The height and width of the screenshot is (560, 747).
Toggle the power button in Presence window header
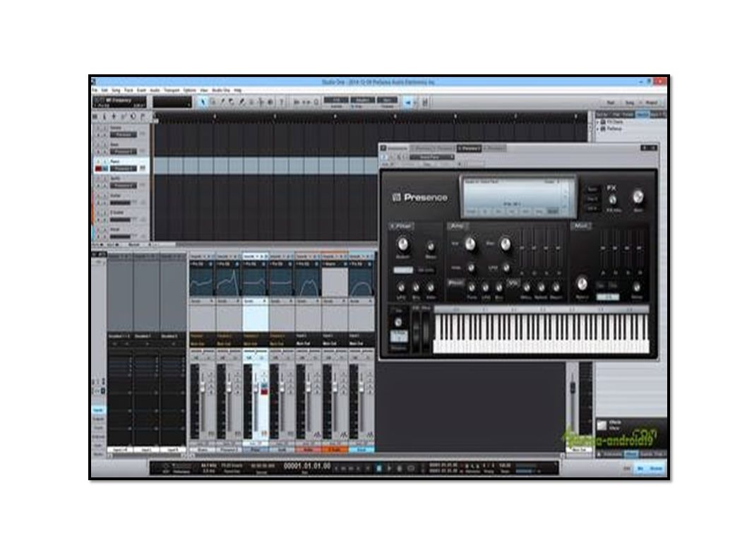pyautogui.click(x=385, y=157)
